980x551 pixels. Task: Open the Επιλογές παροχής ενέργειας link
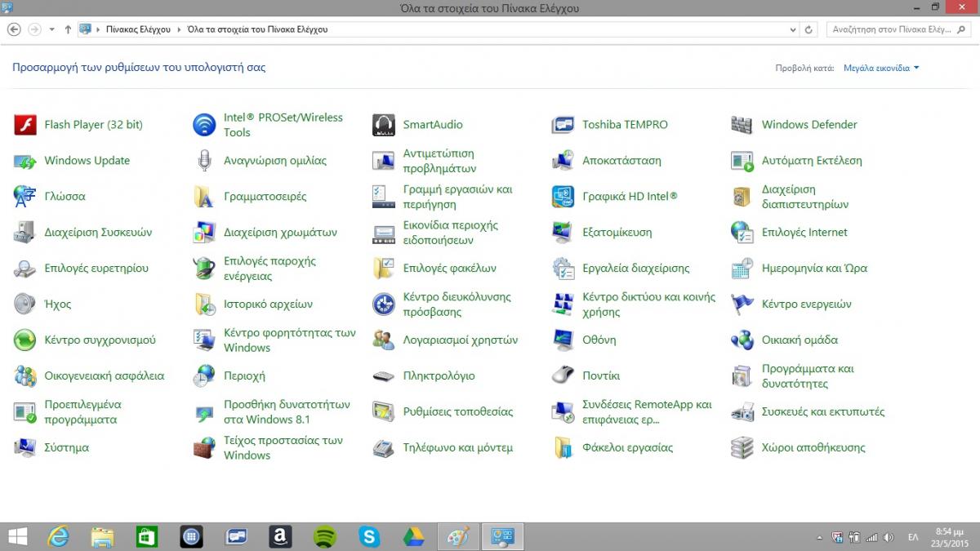[269, 269]
